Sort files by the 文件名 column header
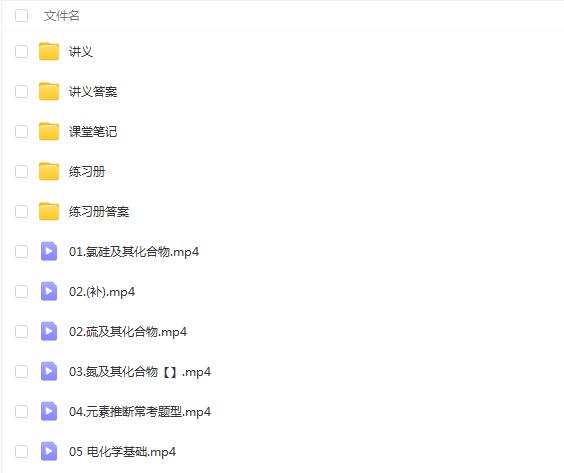The height and width of the screenshot is (473, 564). point(62,15)
